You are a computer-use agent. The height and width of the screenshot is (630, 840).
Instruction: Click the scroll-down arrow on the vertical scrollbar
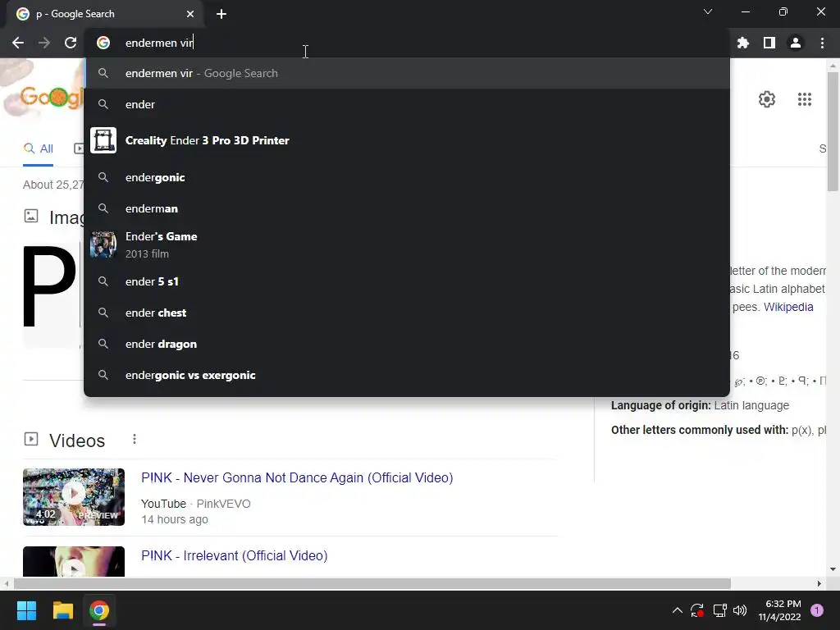[833, 569]
